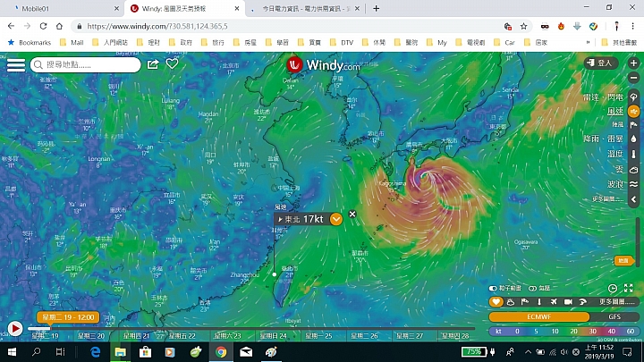Open File Explorer from the taskbar
This screenshot has width=644, height=362.
(120, 352)
